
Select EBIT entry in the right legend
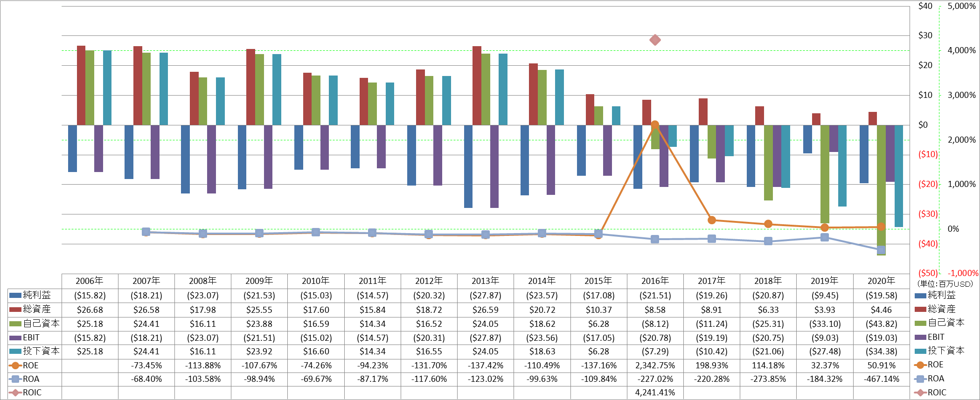(930, 337)
